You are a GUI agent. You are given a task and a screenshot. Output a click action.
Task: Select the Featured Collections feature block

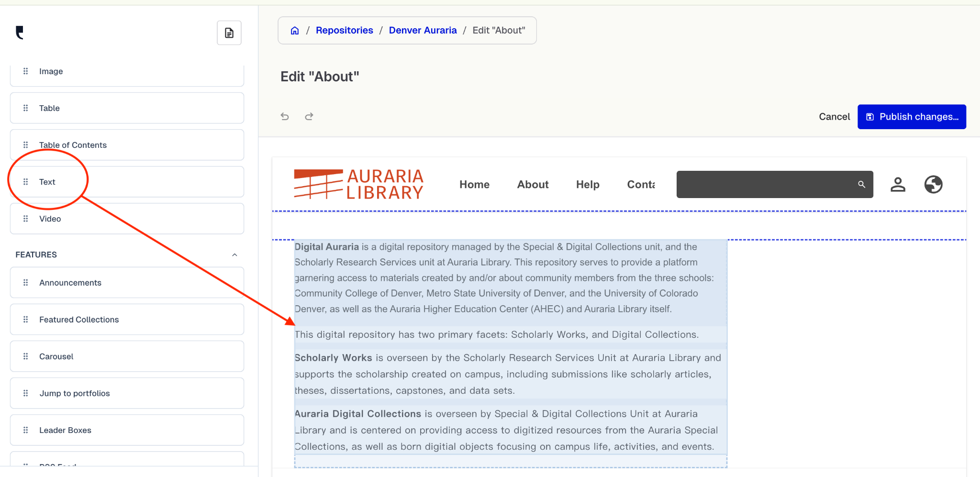point(127,320)
